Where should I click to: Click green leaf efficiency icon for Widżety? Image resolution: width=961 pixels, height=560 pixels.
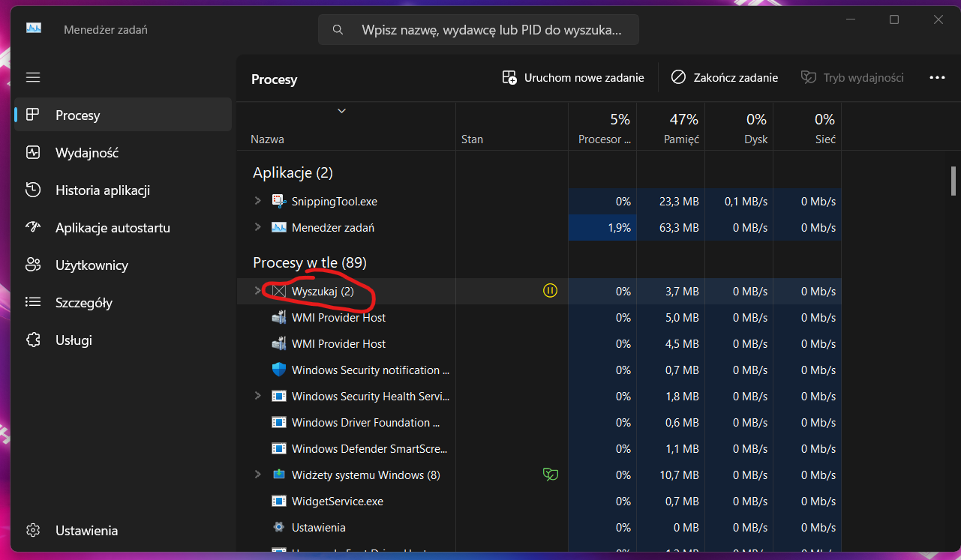click(551, 475)
